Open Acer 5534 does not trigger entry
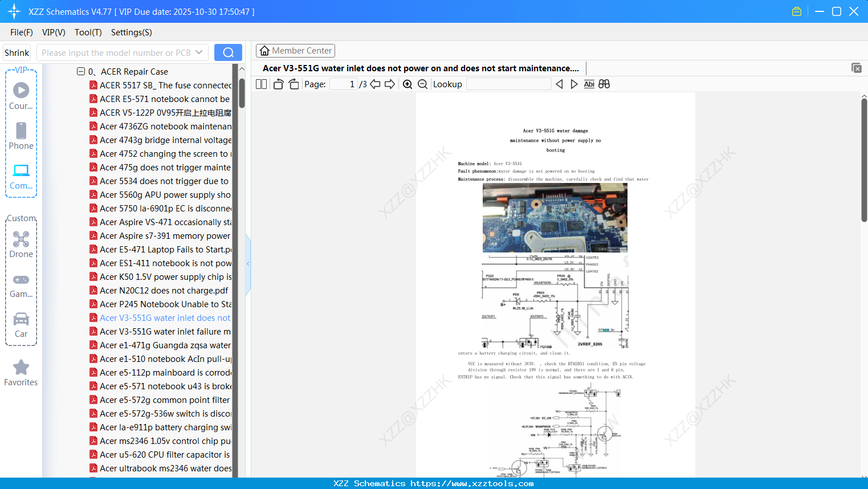The height and width of the screenshot is (489, 868). pos(164,181)
